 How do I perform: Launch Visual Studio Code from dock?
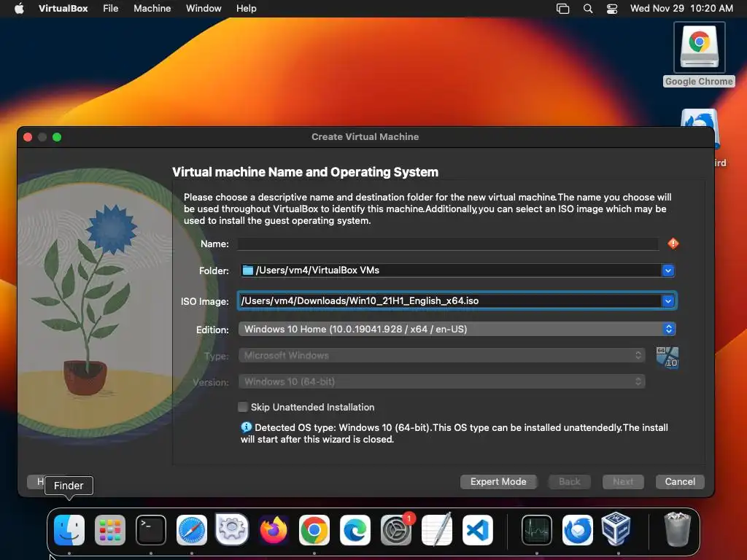477,529
